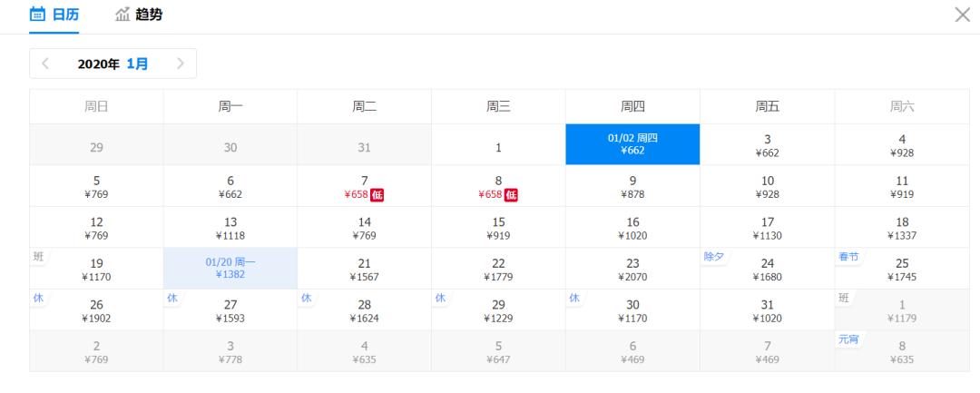Click the 休 badge on January 30

(x=574, y=298)
